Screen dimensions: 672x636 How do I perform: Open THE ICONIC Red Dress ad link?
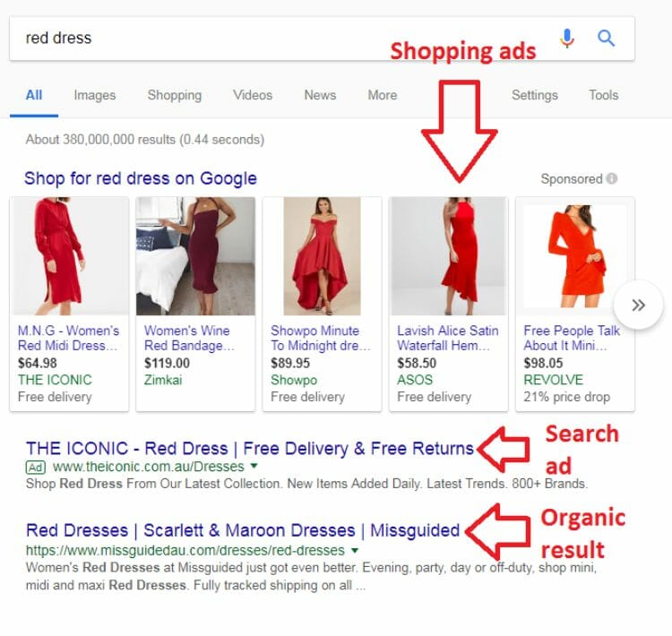point(250,449)
